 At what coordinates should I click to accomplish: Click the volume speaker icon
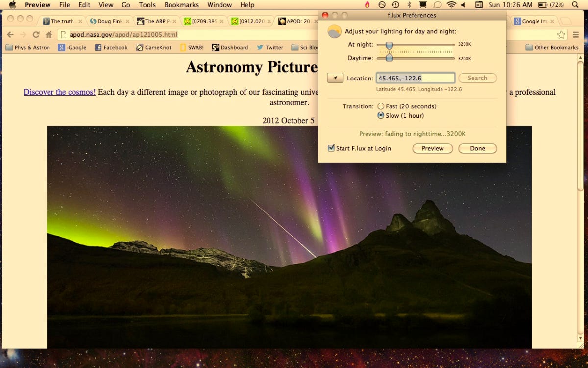(464, 5)
